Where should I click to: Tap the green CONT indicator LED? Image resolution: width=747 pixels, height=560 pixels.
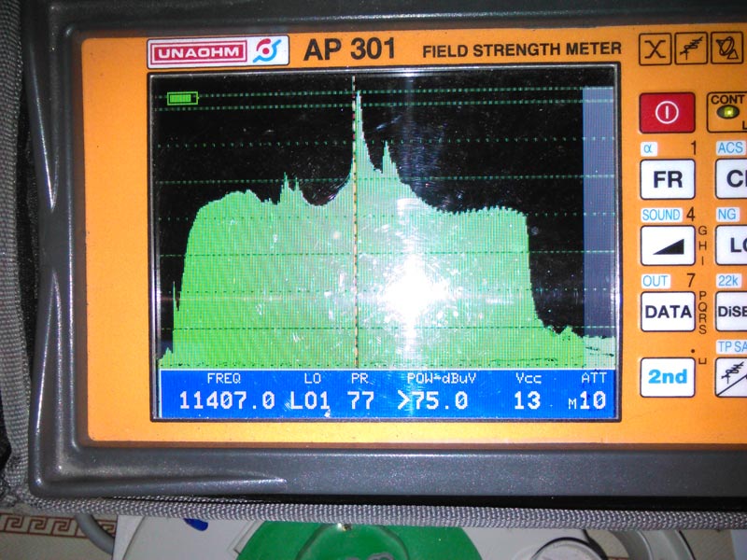728,112
